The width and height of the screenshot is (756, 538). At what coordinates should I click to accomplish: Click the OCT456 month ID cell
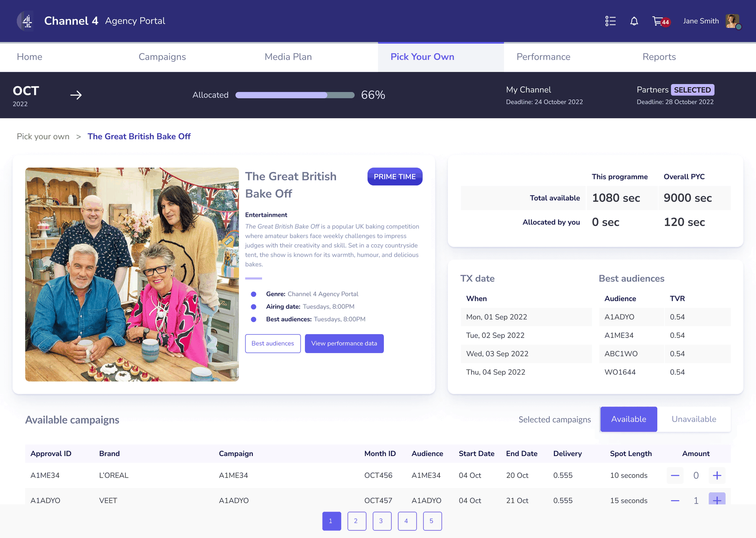click(x=378, y=475)
